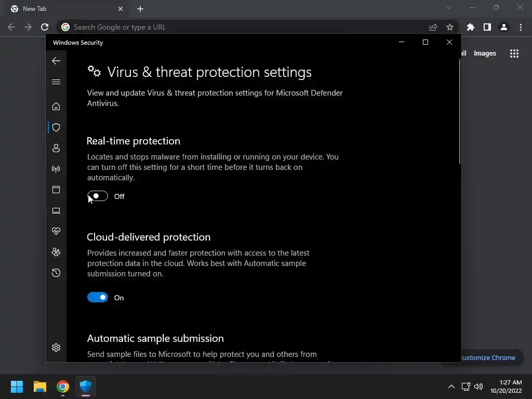Open Chrome extensions puzzle icon

tap(470, 27)
